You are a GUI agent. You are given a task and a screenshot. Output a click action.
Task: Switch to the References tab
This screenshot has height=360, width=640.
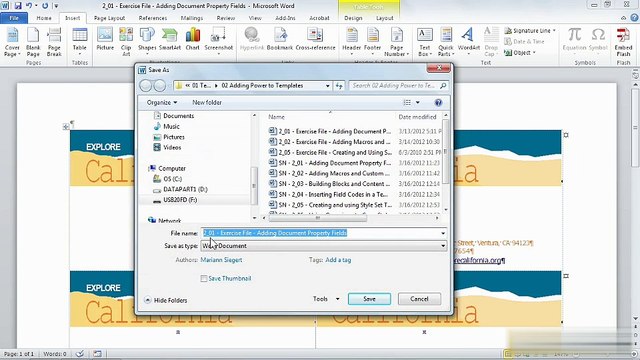point(153,18)
